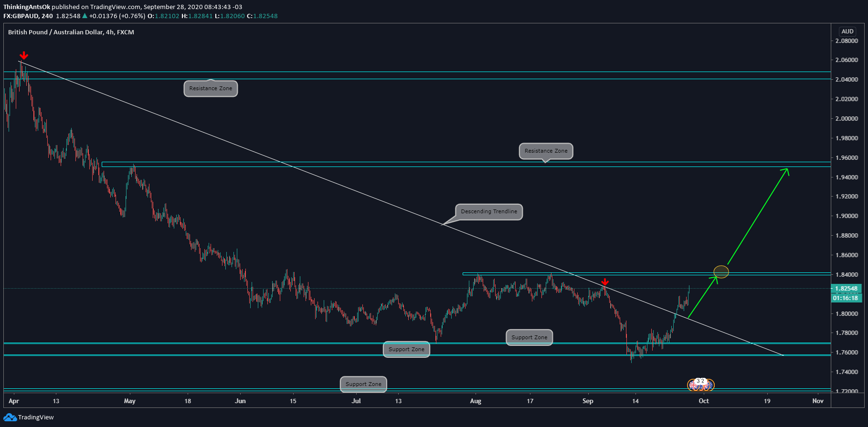Image resolution: width=868 pixels, height=427 pixels.
Task: Select the red down arrow near September trendline touch
Action: coord(605,282)
